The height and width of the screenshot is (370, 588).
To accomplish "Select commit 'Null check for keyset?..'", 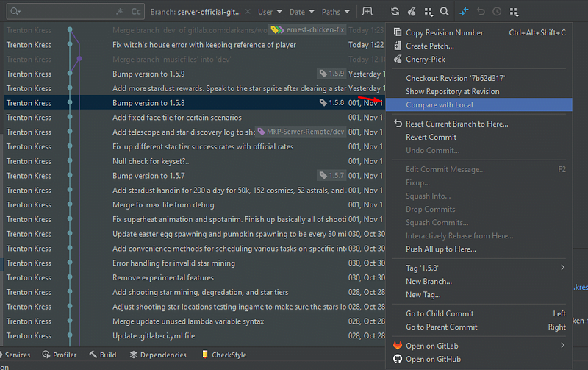I will [195, 161].
